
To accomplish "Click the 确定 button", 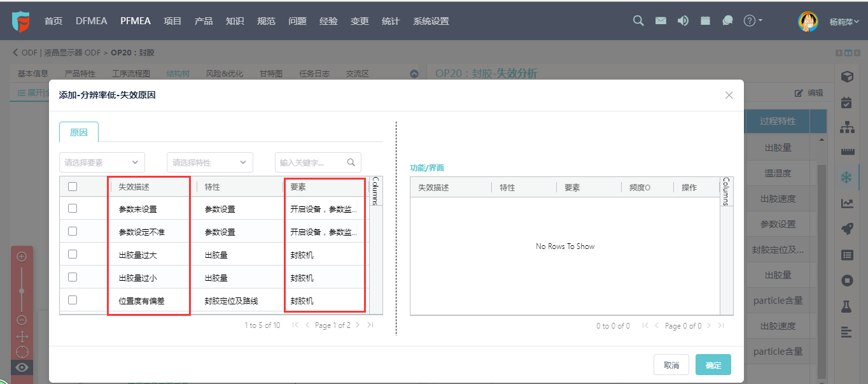I will (713, 365).
